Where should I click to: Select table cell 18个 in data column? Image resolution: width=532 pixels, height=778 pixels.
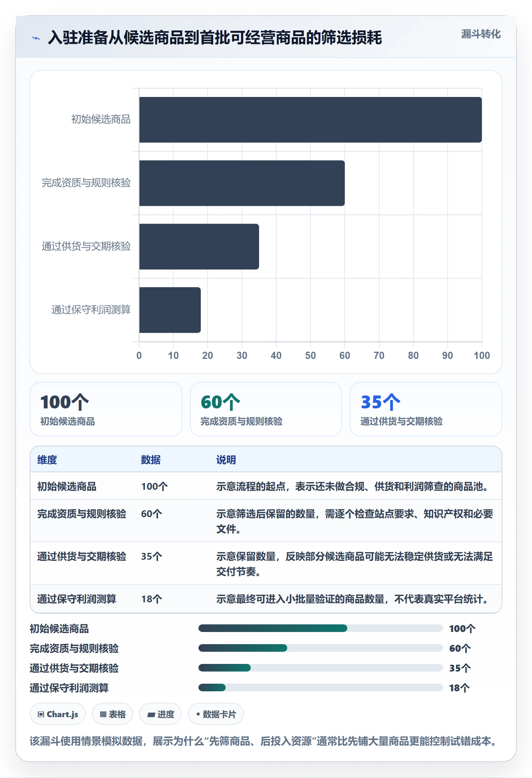click(x=152, y=599)
